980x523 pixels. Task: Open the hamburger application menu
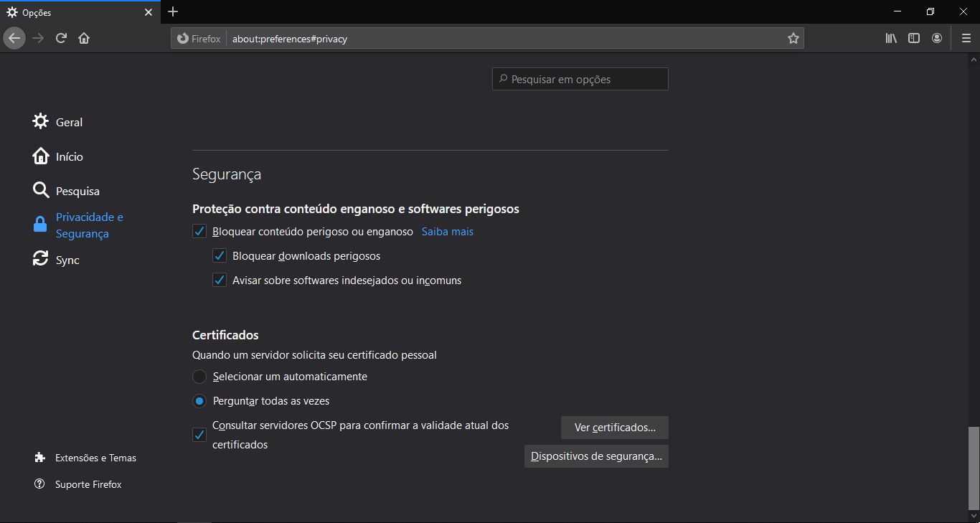point(966,38)
